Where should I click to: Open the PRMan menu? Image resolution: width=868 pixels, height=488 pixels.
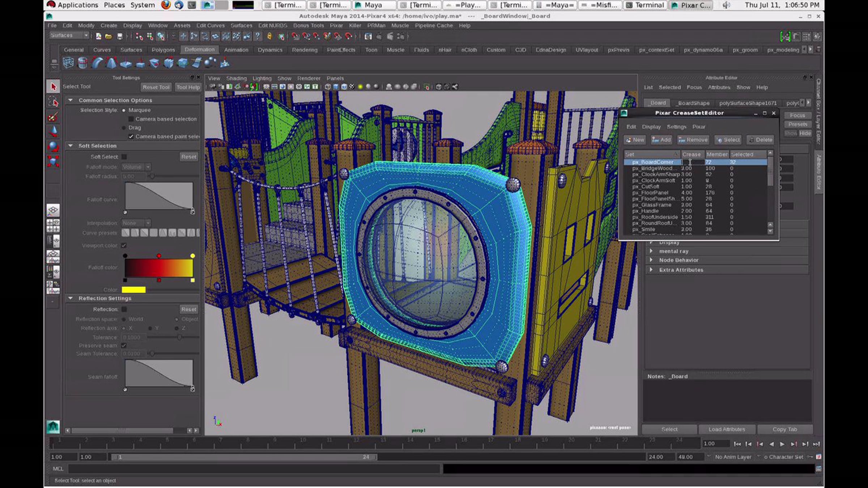click(x=376, y=26)
